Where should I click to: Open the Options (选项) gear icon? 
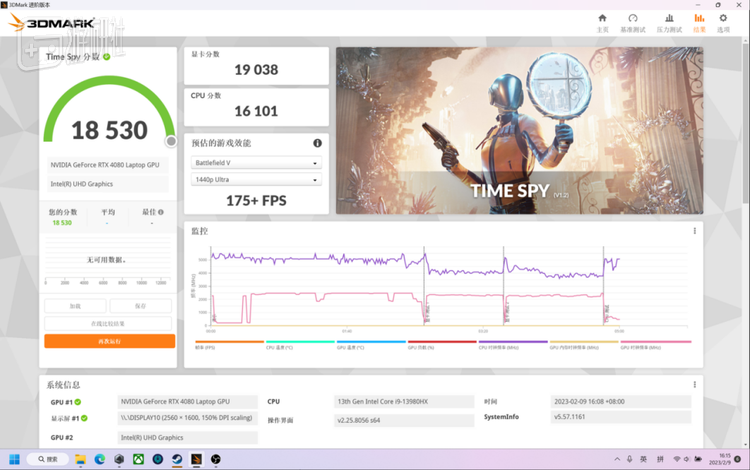(724, 22)
